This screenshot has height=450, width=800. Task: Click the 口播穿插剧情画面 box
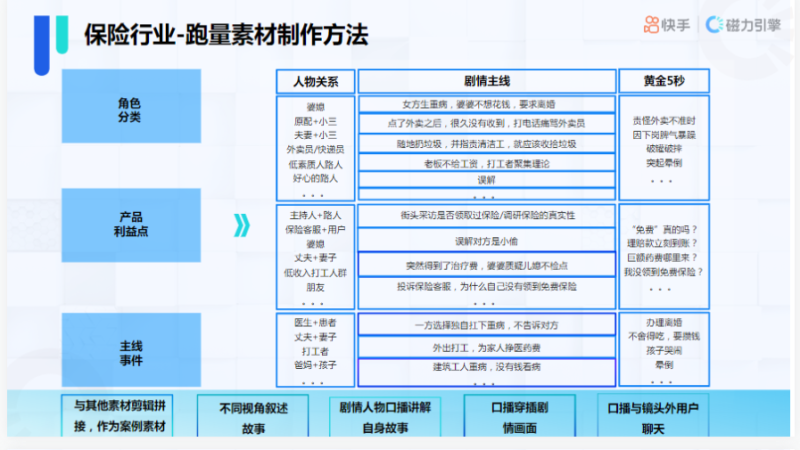pyautogui.click(x=519, y=415)
